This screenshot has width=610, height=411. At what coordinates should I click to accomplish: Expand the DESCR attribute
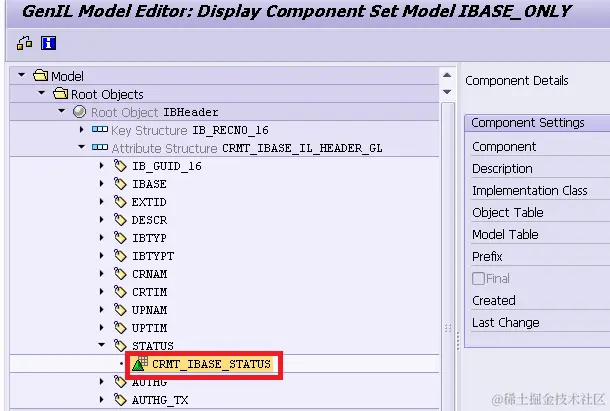coord(102,220)
